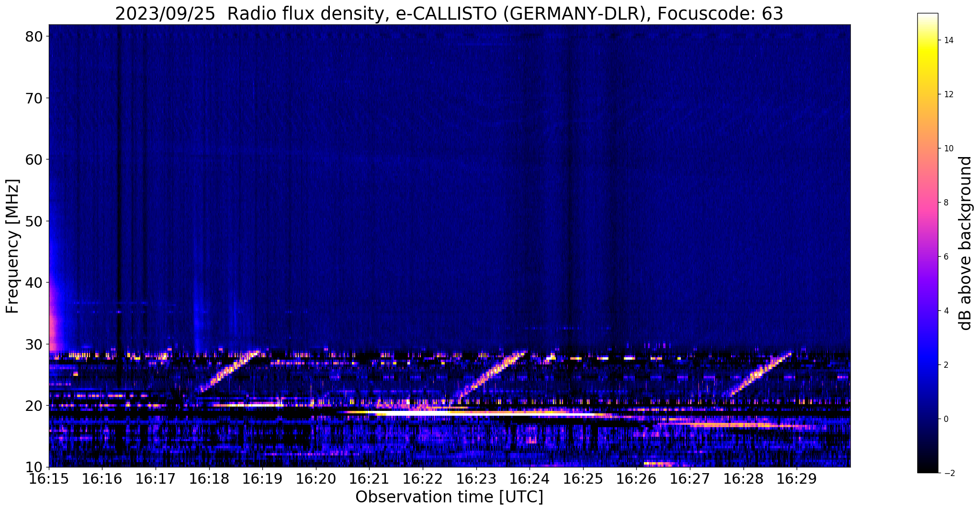980x511 pixels.
Task: Click the 16:29 time tick label
Action: click(797, 479)
